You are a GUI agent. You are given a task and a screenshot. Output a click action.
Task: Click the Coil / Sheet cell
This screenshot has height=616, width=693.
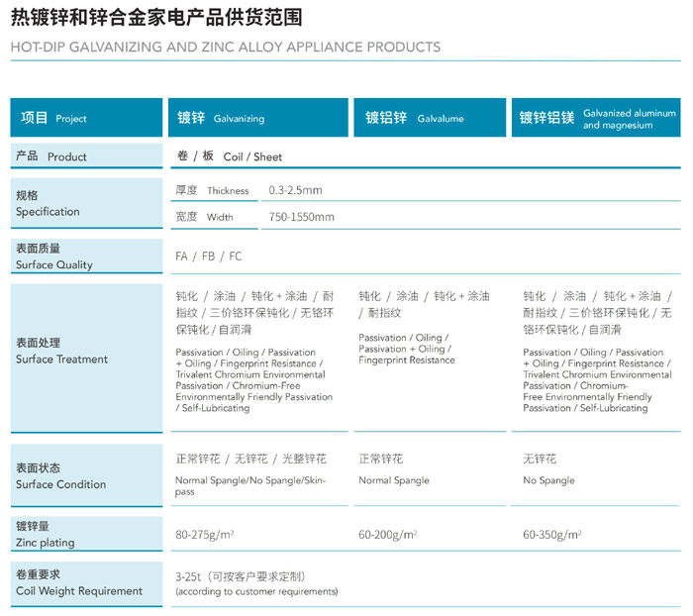229,156
